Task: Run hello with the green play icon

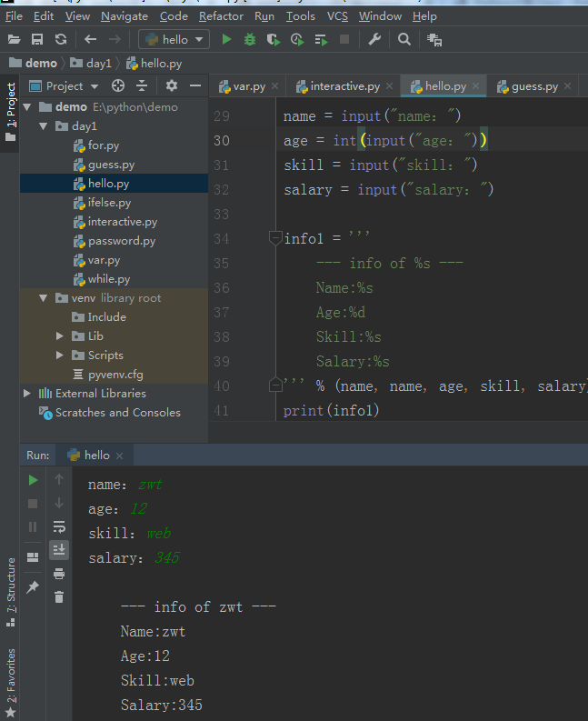Action: (x=226, y=39)
